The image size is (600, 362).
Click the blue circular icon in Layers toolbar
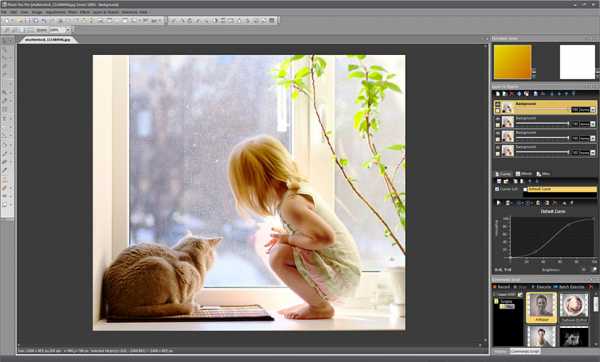pos(519,94)
